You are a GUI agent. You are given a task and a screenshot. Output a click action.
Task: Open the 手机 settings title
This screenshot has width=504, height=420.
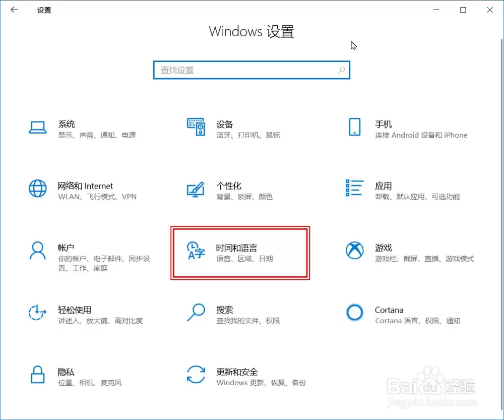[384, 124]
